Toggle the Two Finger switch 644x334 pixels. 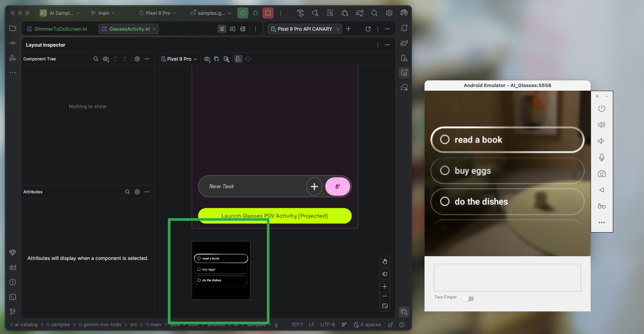click(468, 298)
